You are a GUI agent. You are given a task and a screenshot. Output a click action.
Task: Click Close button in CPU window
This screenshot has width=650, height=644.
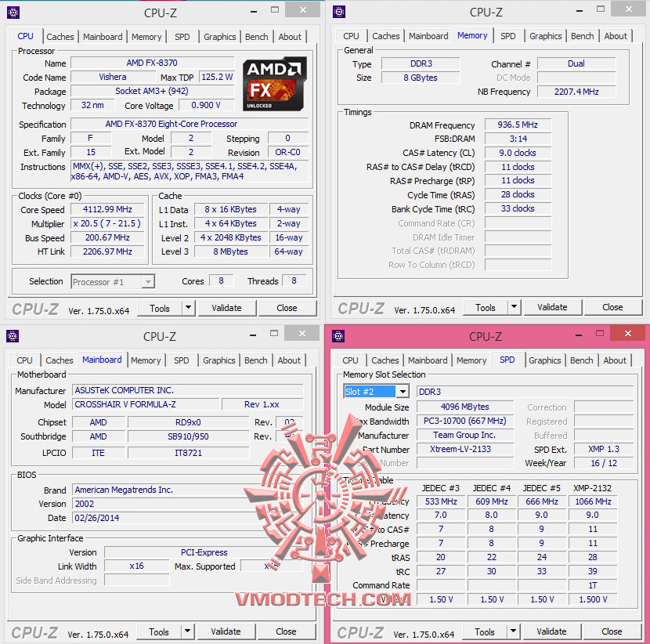pos(287,308)
